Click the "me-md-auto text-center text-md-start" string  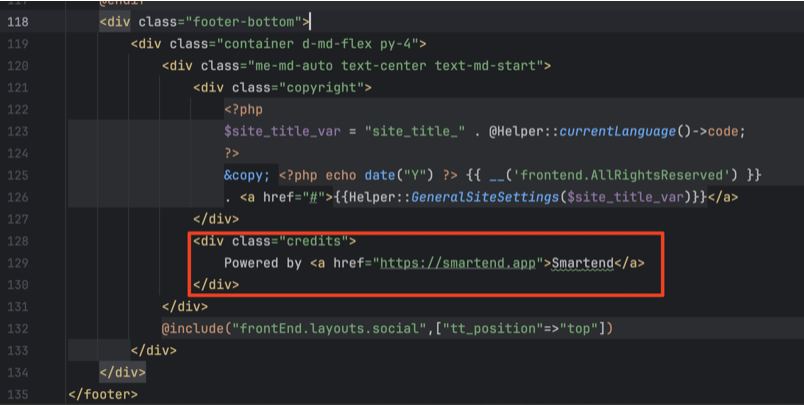[x=395, y=66]
